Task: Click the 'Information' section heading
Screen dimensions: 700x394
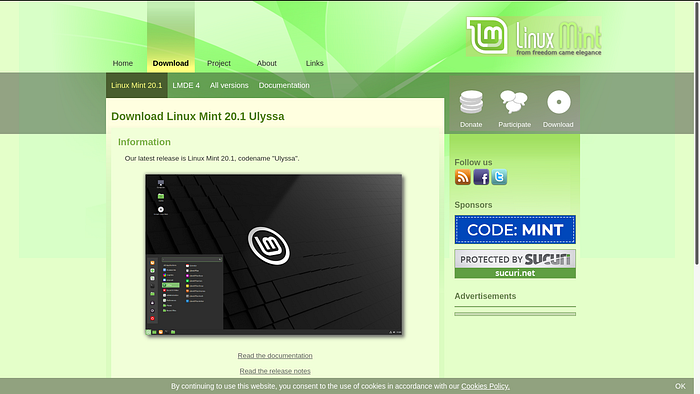Action: pyautogui.click(x=144, y=142)
